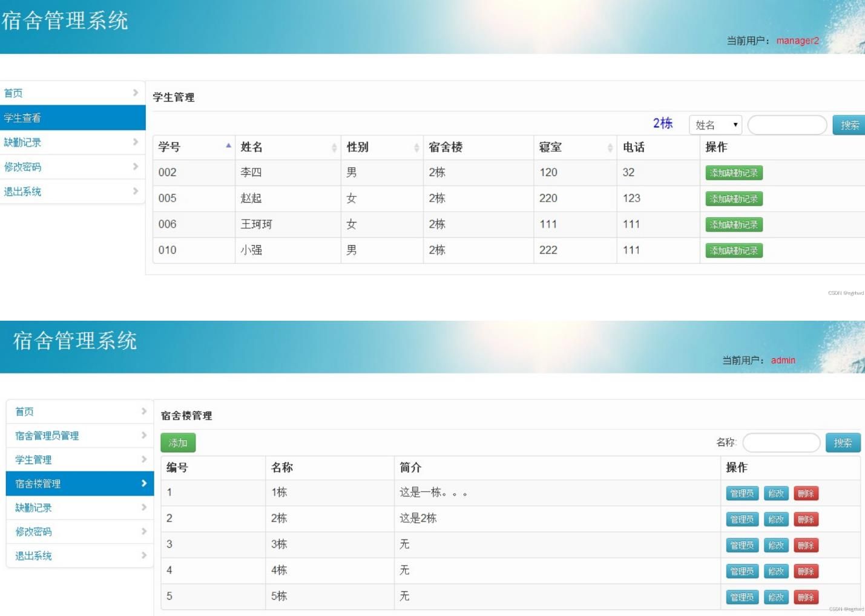Click 删除 button for building 5栋
This screenshot has width=865, height=616.
pyautogui.click(x=806, y=597)
